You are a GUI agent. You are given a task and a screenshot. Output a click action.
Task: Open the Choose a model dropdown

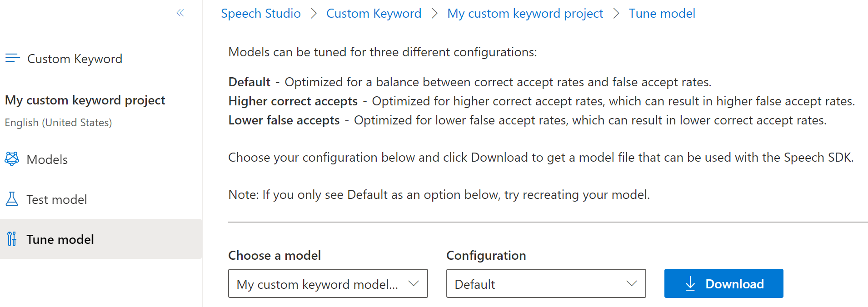pyautogui.click(x=327, y=283)
